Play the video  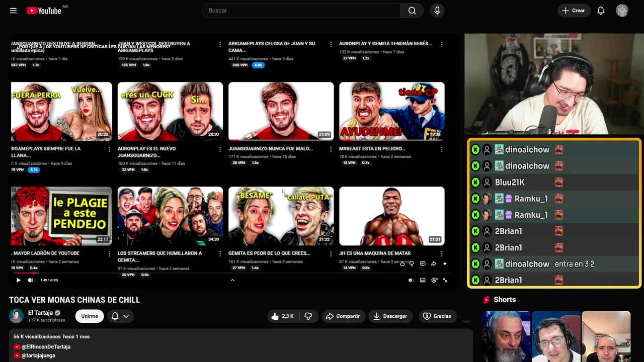click(19, 280)
